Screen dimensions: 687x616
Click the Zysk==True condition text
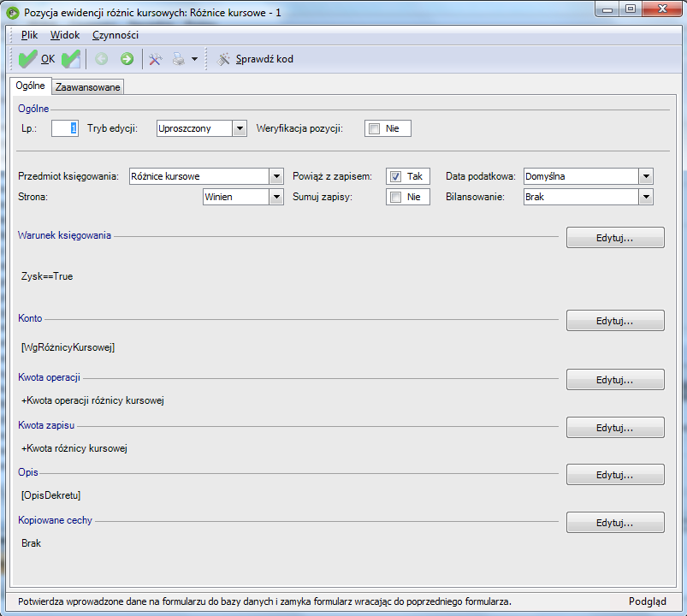(x=47, y=276)
